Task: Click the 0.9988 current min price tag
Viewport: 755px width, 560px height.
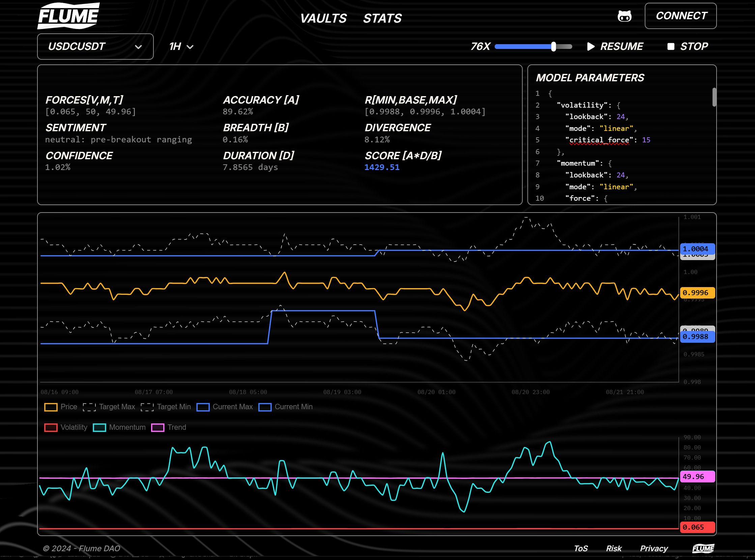Action: pyautogui.click(x=697, y=337)
